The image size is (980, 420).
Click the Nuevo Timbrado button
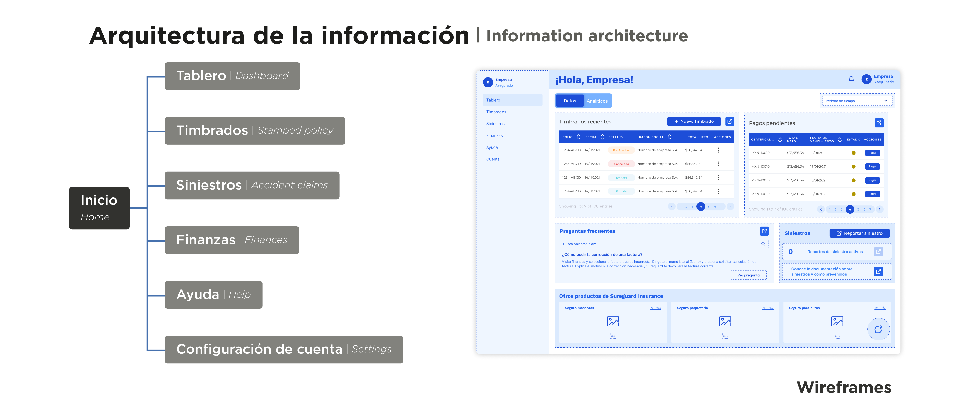[x=694, y=121]
